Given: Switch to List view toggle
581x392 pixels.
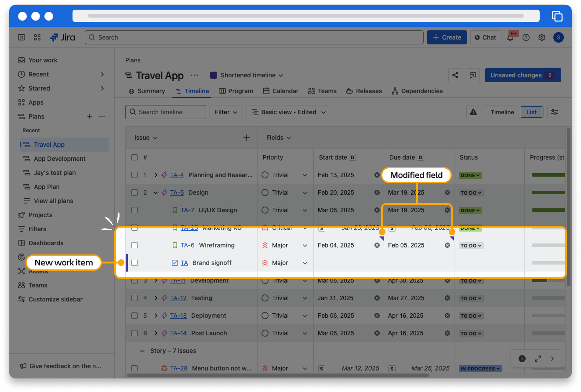Looking at the screenshot, I should pyautogui.click(x=531, y=112).
